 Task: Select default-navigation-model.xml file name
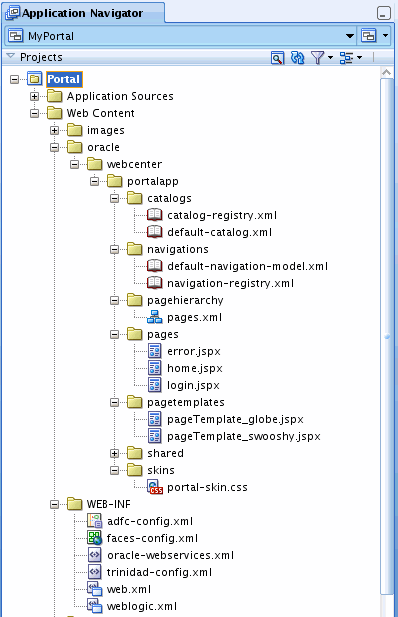248,266
